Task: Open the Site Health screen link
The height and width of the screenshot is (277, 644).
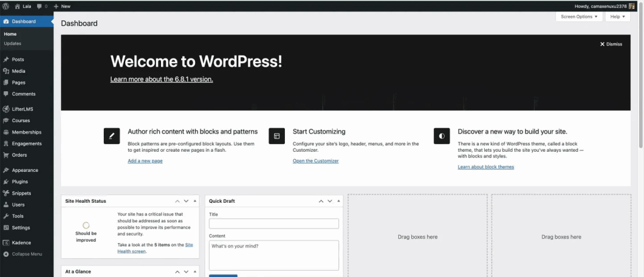Action: (155, 248)
